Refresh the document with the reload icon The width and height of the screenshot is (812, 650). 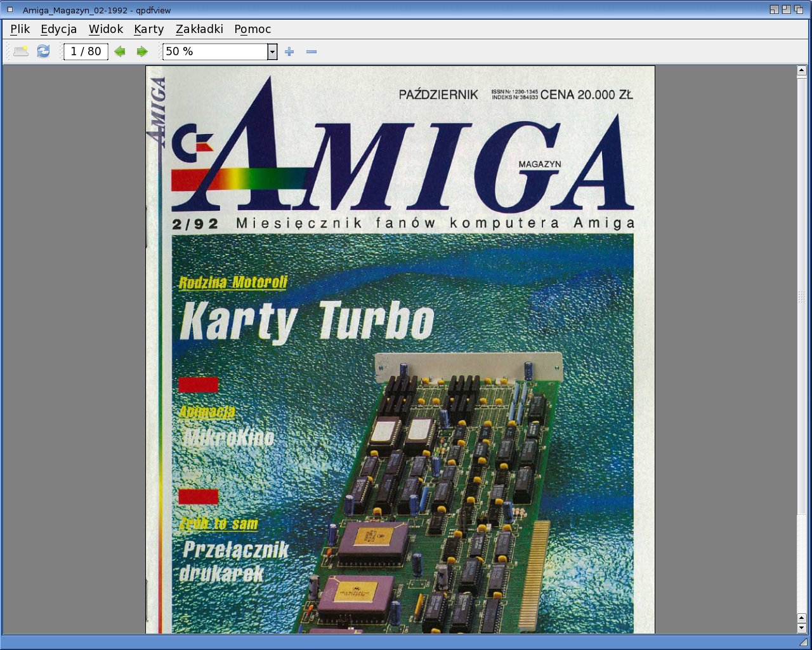click(x=43, y=51)
